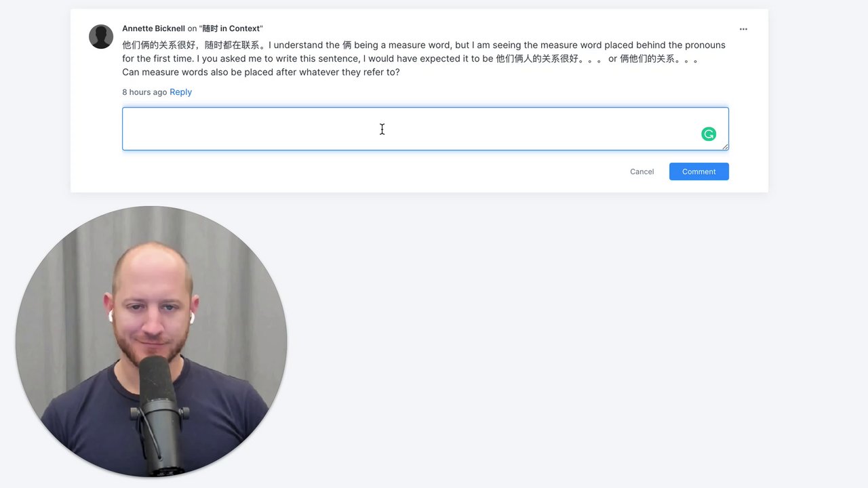Open the three-dot comment options menu
Viewport: 868px width, 488px height.
tap(743, 29)
